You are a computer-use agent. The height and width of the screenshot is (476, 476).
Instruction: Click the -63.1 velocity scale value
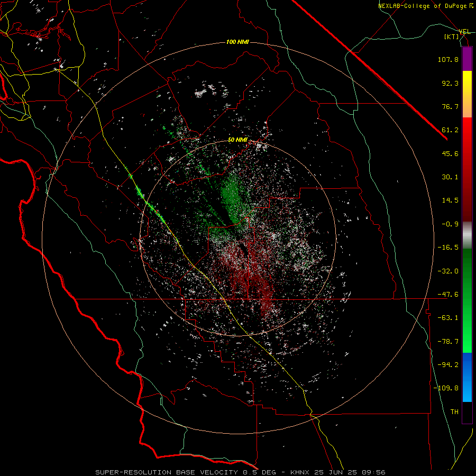coord(448,318)
